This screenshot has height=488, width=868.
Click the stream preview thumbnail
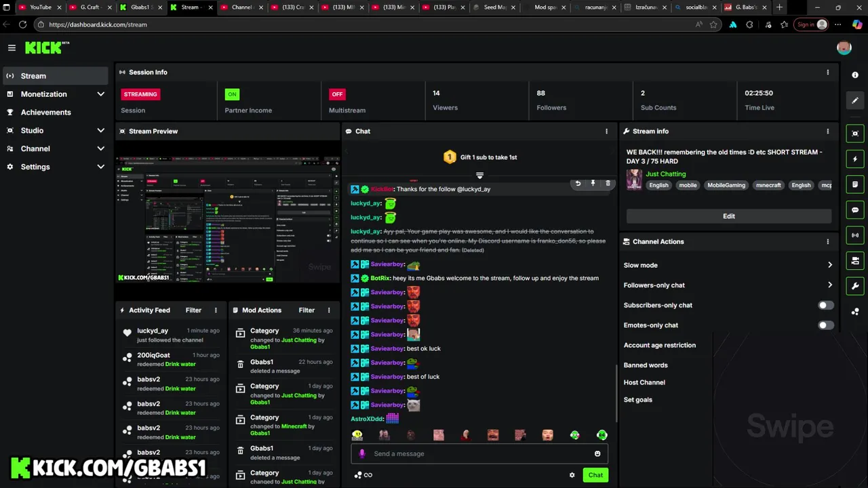[228, 220]
